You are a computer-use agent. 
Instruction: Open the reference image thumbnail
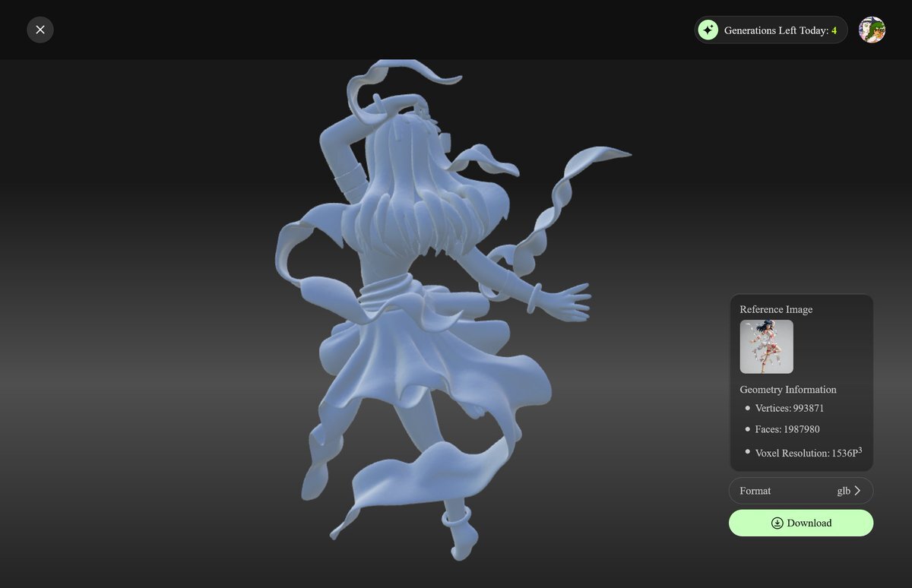pyautogui.click(x=767, y=346)
